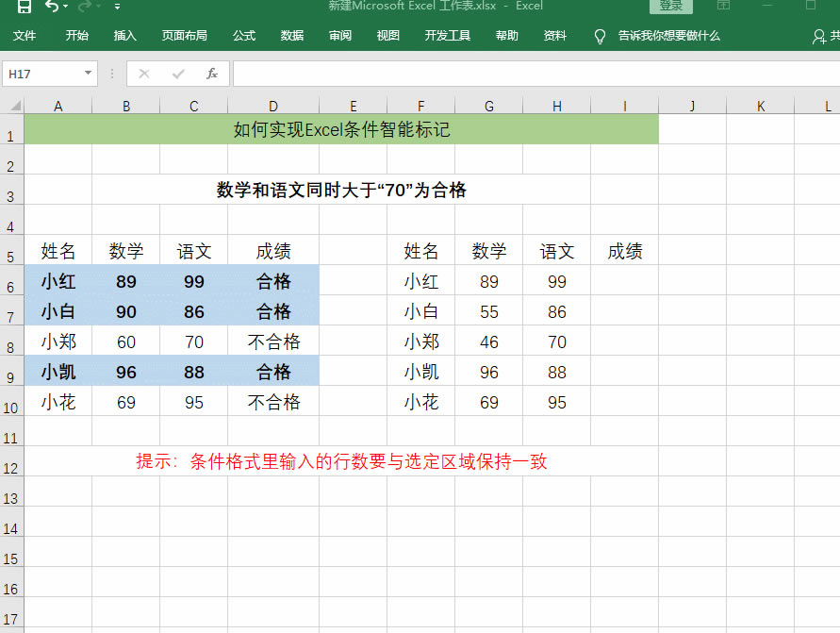The width and height of the screenshot is (840, 633).
Task: Click the Undo arrow icon
Action: point(51,7)
